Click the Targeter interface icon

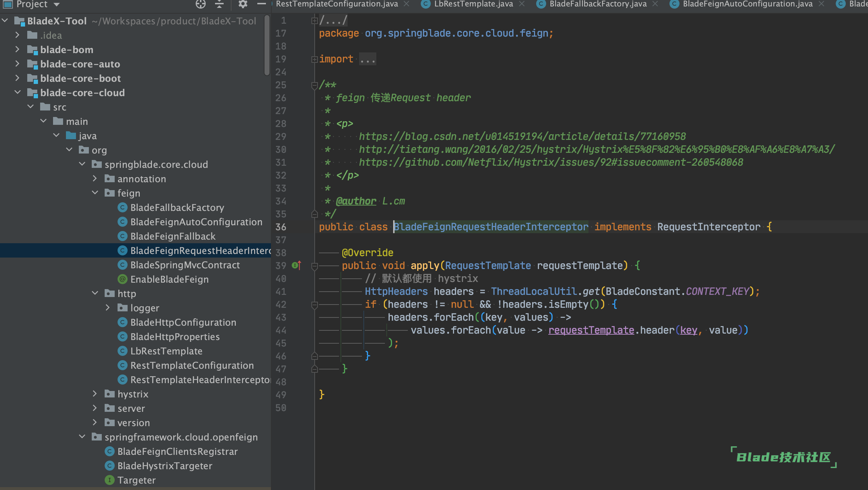coord(110,480)
